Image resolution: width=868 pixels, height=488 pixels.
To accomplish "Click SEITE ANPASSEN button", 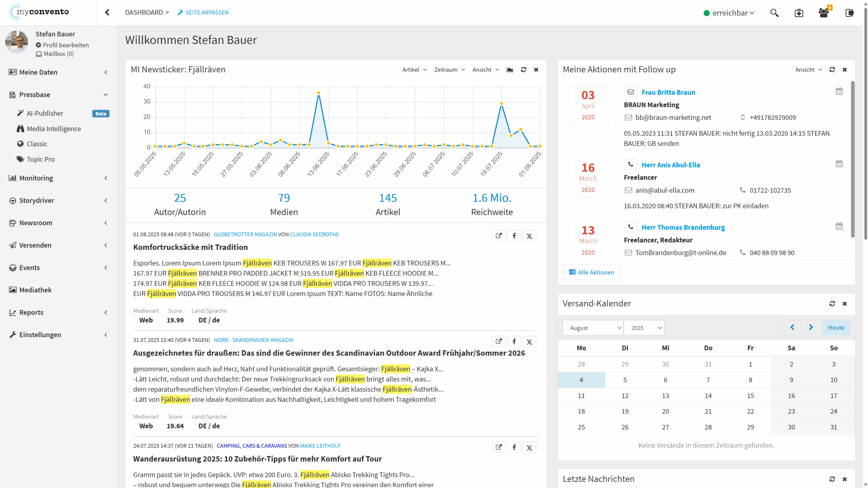I will 203,13.
